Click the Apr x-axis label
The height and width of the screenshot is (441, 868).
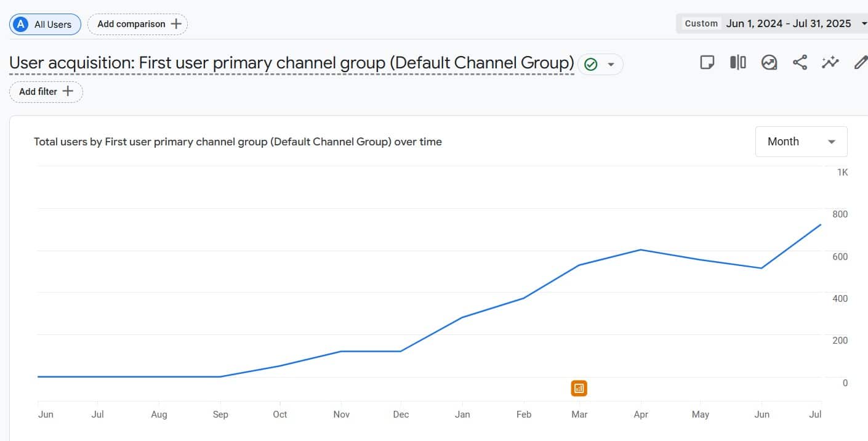pos(641,415)
